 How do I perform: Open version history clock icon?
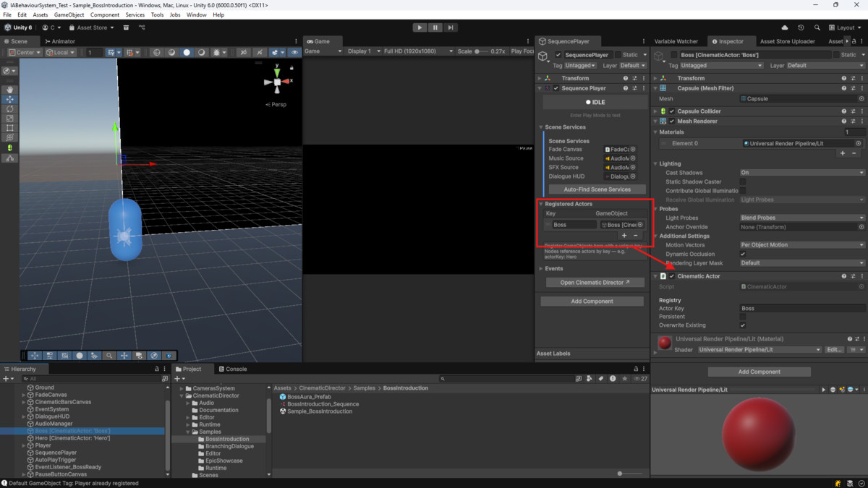pyautogui.click(x=801, y=27)
